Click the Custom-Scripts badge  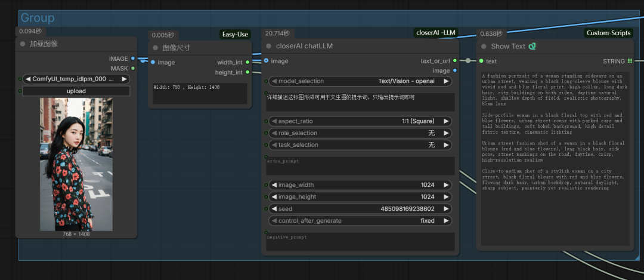pyautogui.click(x=609, y=33)
